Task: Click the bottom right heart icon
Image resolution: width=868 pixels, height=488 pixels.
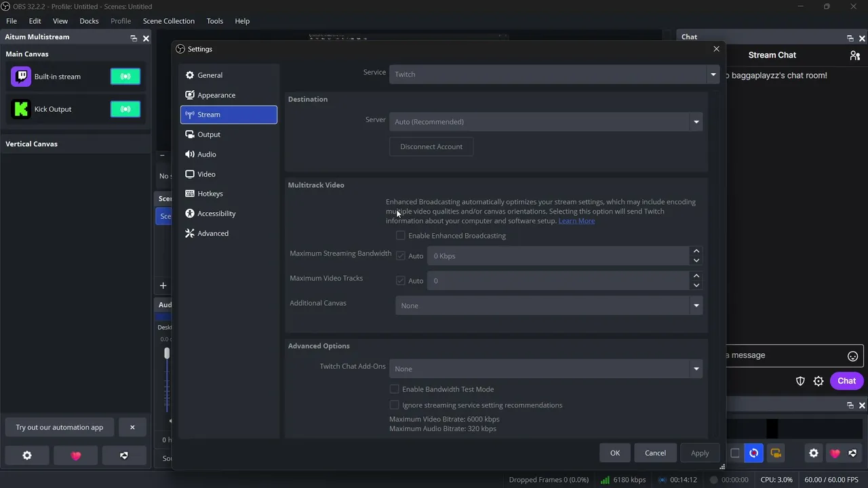Action: click(x=835, y=453)
